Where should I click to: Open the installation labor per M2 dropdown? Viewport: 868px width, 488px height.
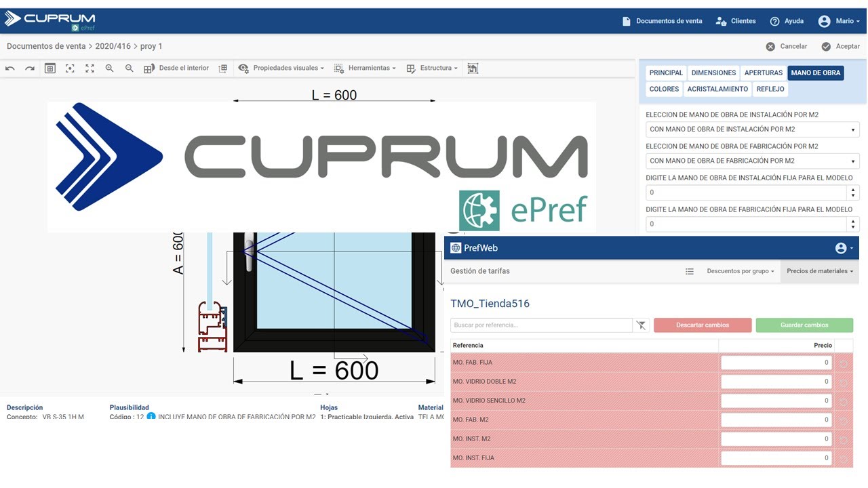pos(753,129)
